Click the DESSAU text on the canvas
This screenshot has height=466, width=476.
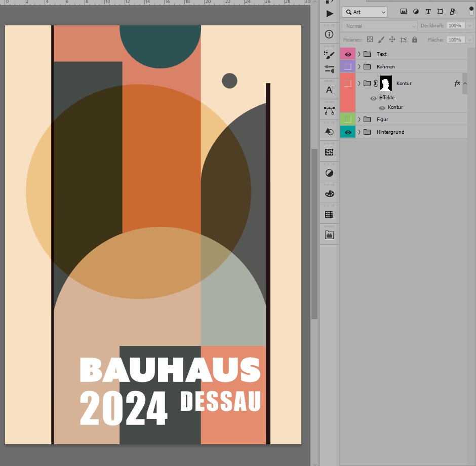click(220, 401)
